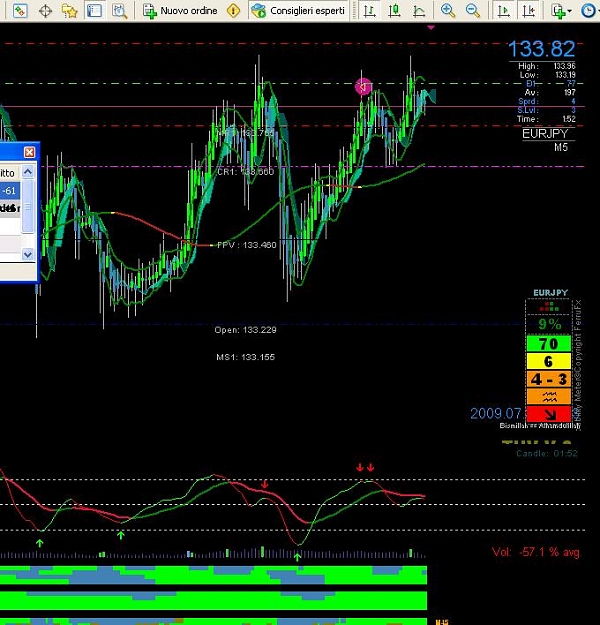Image resolution: width=600 pixels, height=625 pixels.
Task: Click the yellow 6 meter box
Action: 549,361
